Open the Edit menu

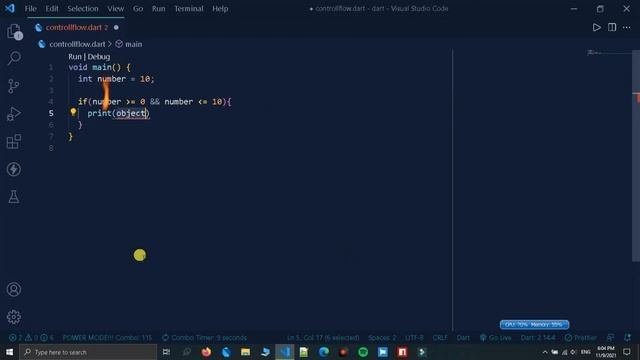tap(52, 9)
